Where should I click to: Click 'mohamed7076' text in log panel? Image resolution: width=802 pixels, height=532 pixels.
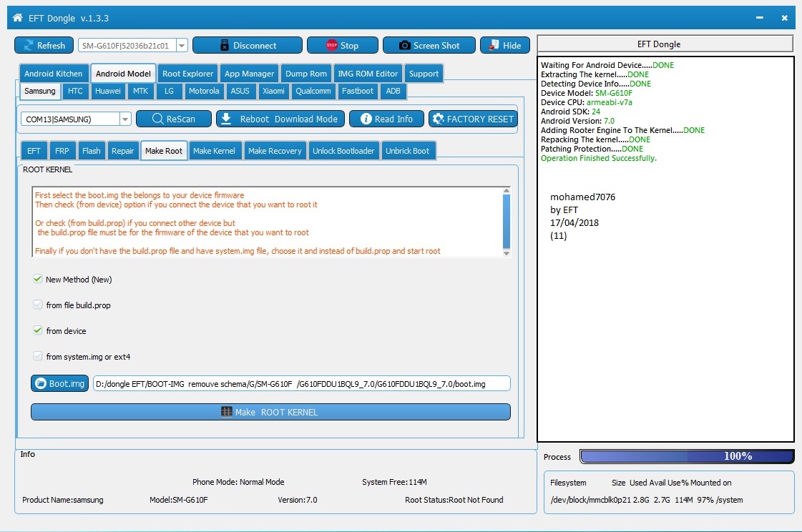(x=582, y=197)
